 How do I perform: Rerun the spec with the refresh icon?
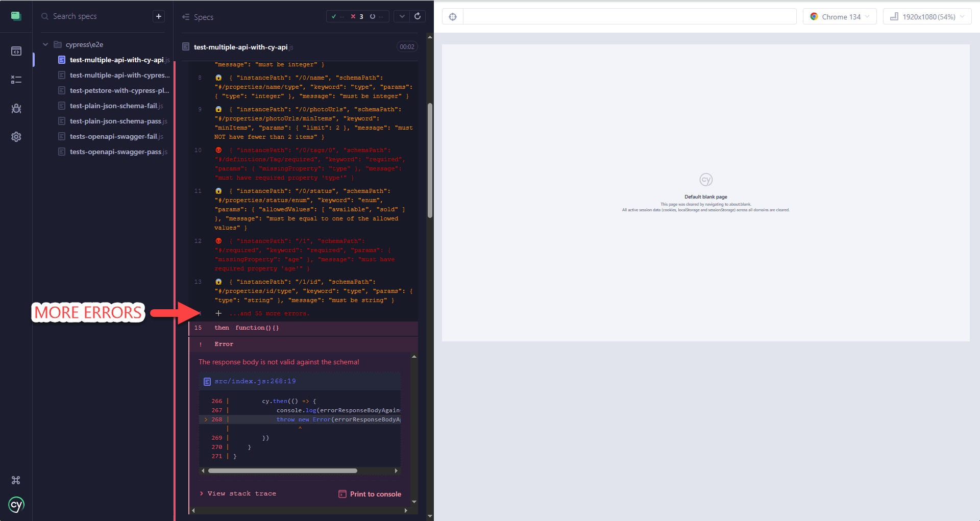[418, 16]
